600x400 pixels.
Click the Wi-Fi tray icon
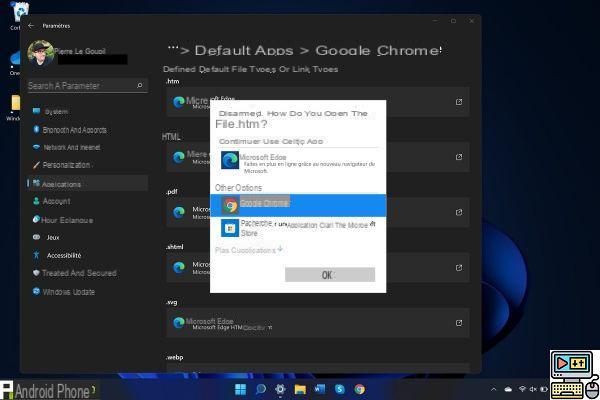[x=522, y=389]
